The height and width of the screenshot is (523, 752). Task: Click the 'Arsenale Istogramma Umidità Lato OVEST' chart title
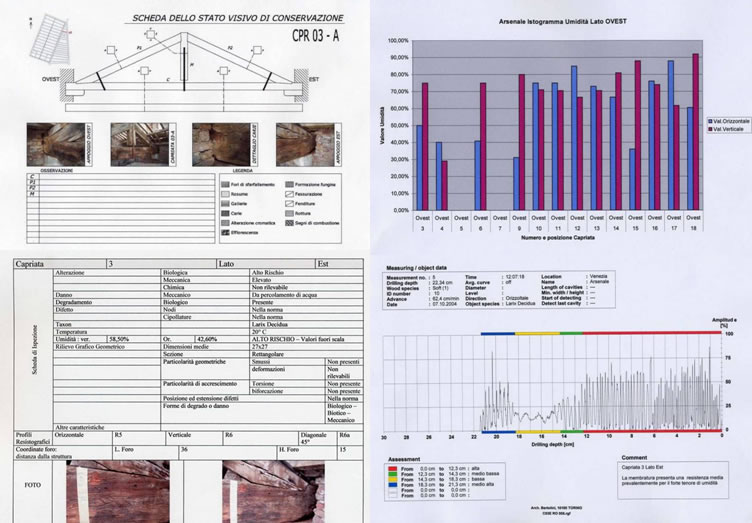click(563, 21)
